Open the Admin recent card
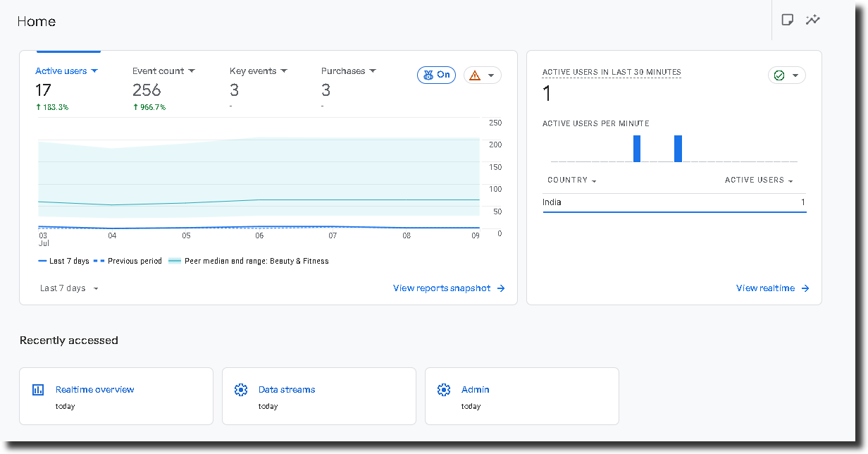Viewport: 868px width, 454px height. coord(522,396)
